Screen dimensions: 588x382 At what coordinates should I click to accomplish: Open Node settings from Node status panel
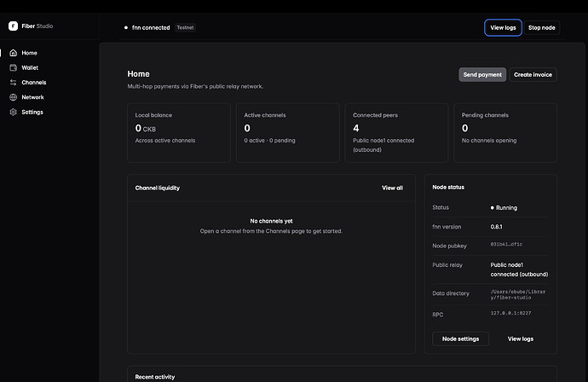460,339
